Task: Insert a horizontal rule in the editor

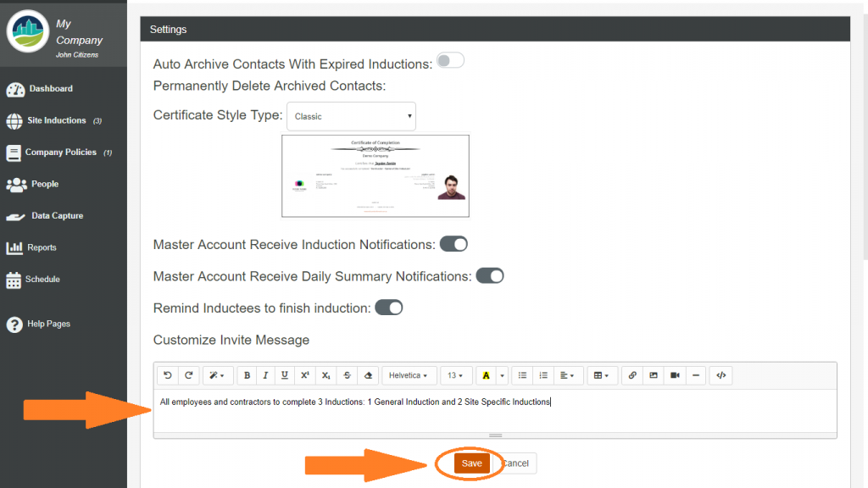Action: click(x=696, y=375)
